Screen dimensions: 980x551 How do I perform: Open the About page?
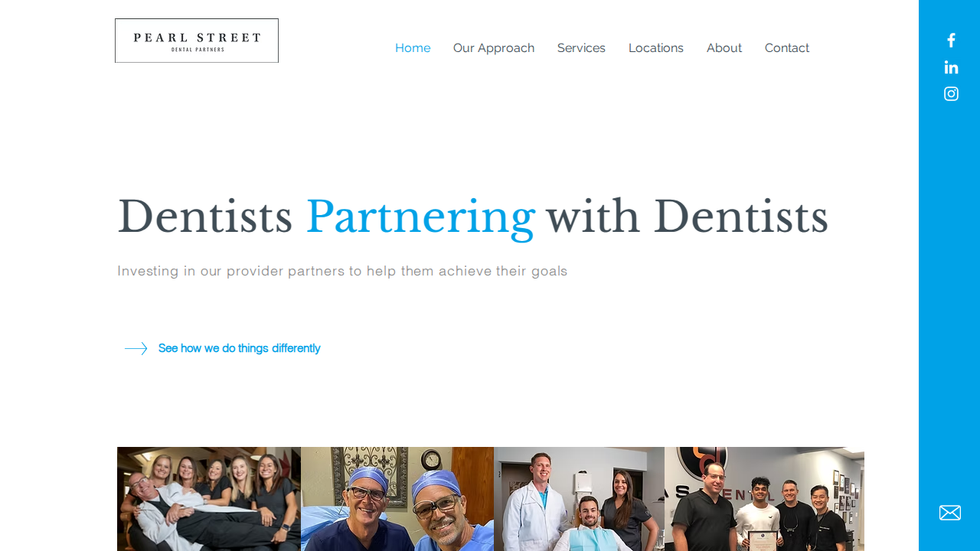pos(724,48)
